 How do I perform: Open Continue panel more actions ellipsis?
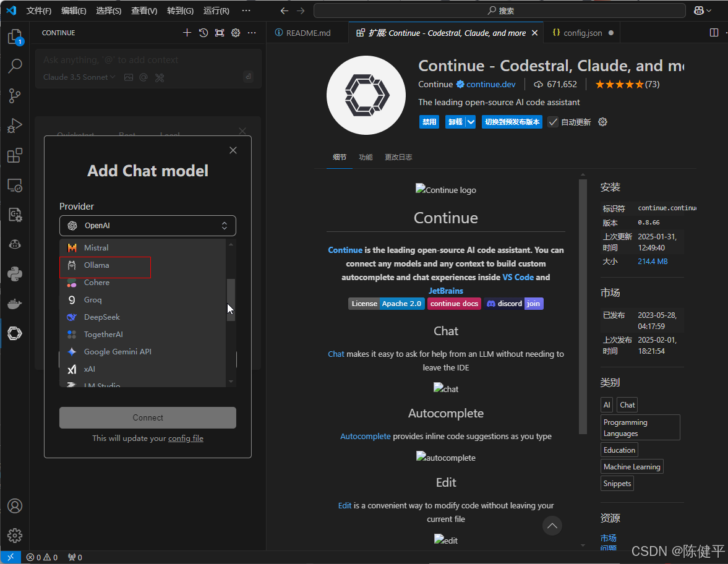coord(252,33)
